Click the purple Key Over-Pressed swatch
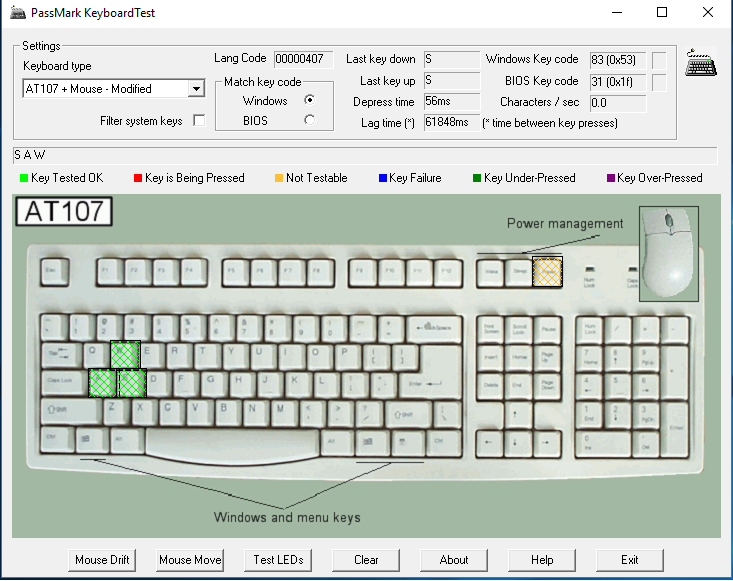Image resolution: width=733 pixels, height=581 pixels. coord(611,178)
